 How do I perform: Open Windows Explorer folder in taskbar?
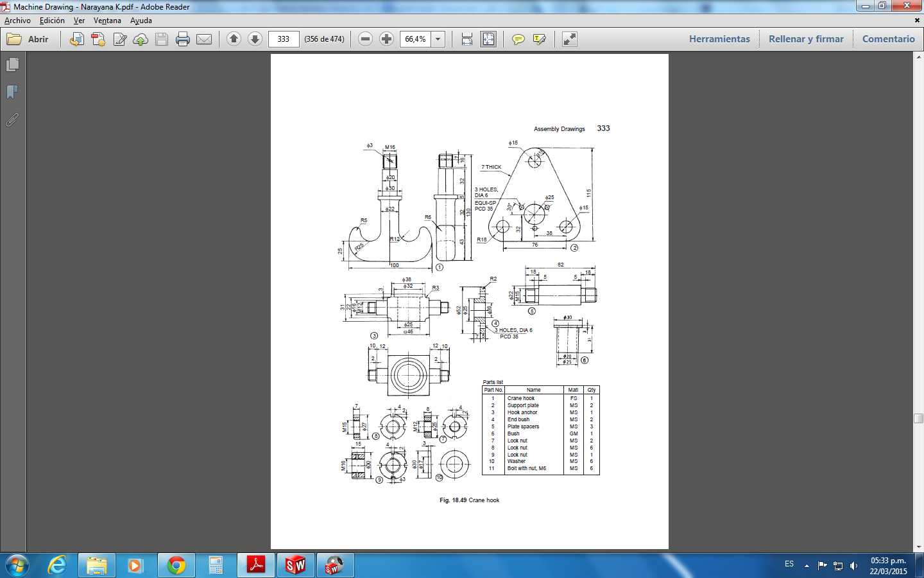point(97,566)
